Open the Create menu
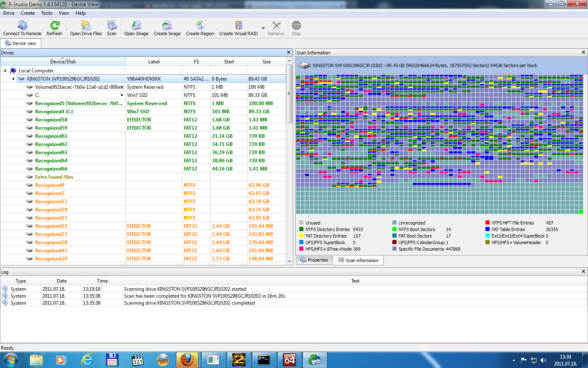Viewport: 588px width, 368px height. [28, 13]
